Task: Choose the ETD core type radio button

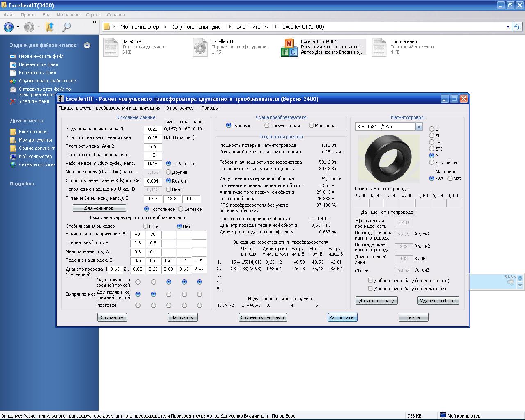Action: [x=431, y=149]
